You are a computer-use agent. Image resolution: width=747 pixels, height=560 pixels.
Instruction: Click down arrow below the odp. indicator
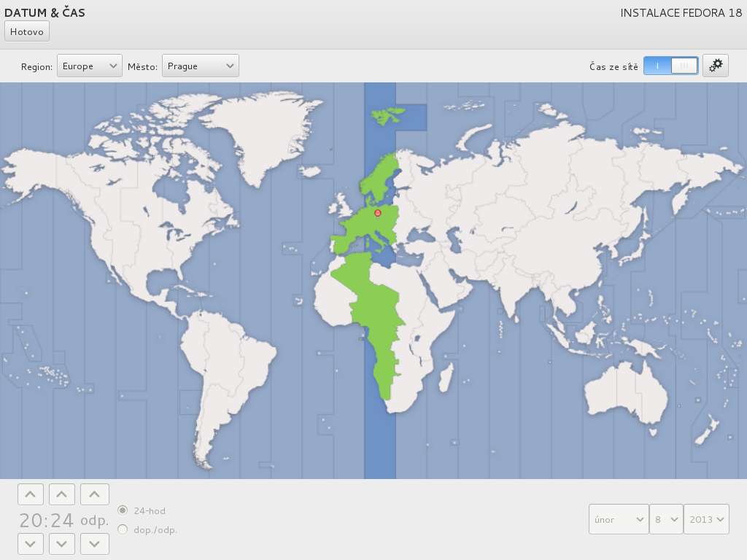[x=94, y=544]
